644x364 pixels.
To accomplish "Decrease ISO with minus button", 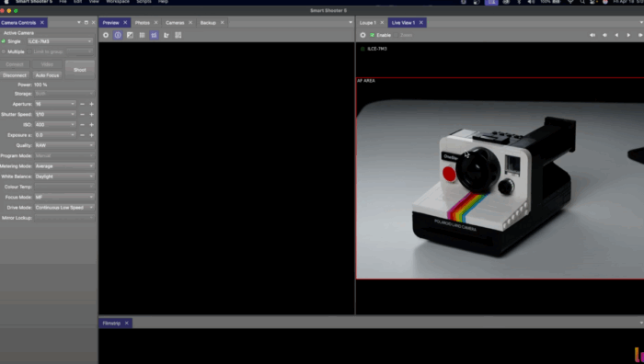I will point(82,125).
